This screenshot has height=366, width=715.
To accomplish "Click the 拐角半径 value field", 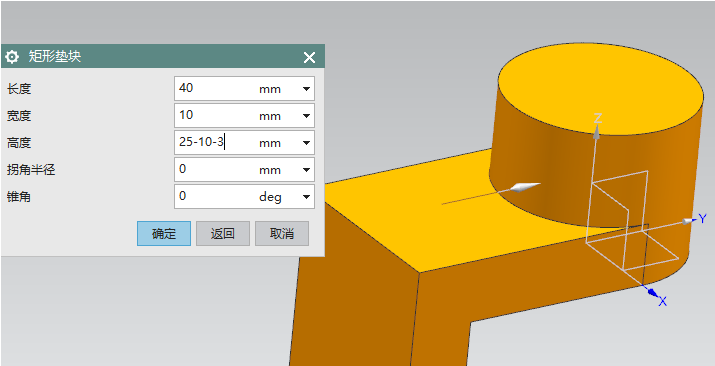I will click(214, 170).
